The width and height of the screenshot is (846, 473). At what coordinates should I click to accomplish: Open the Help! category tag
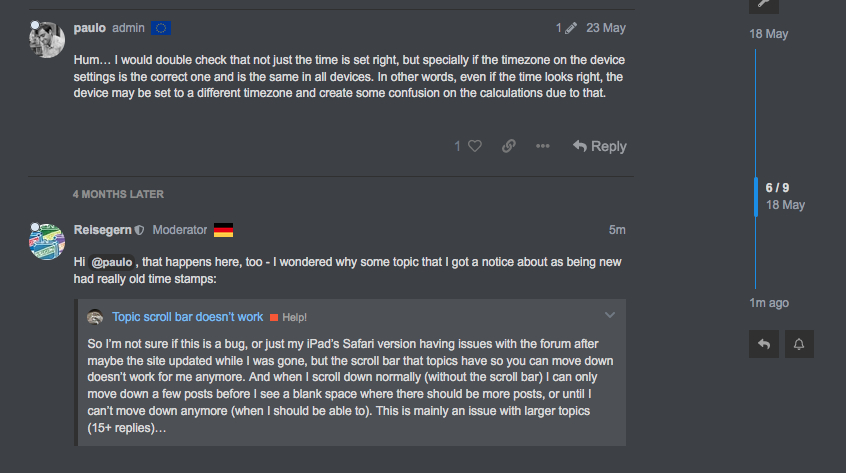coord(289,317)
